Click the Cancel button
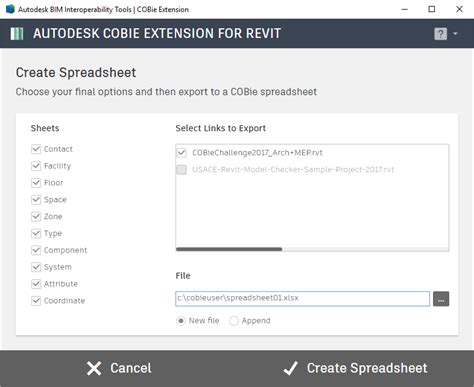The height and width of the screenshot is (387, 474). (119, 368)
